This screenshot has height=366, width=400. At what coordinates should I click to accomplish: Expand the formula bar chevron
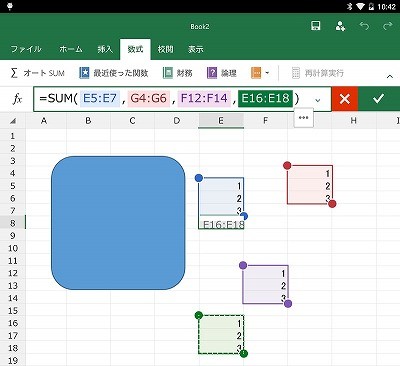tap(318, 100)
